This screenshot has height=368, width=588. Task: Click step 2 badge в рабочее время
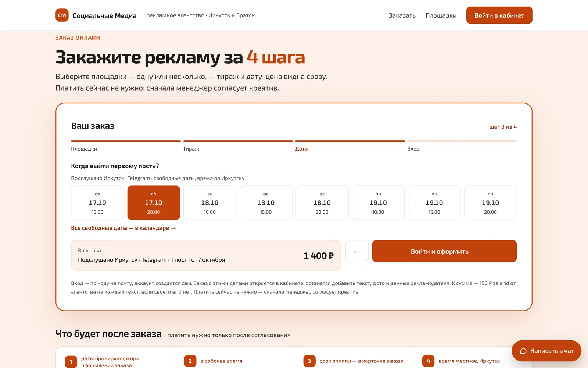click(190, 361)
